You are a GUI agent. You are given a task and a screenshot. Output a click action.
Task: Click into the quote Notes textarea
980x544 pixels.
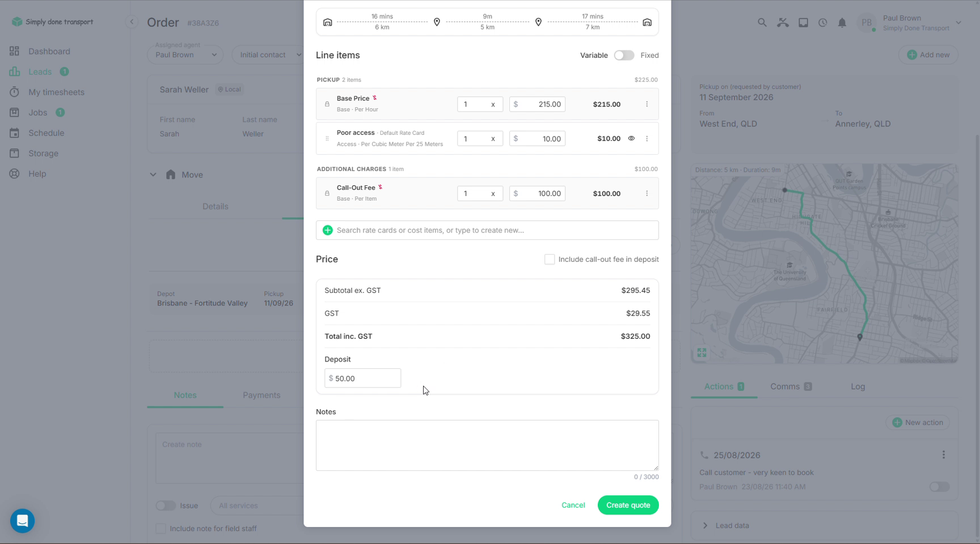(487, 445)
